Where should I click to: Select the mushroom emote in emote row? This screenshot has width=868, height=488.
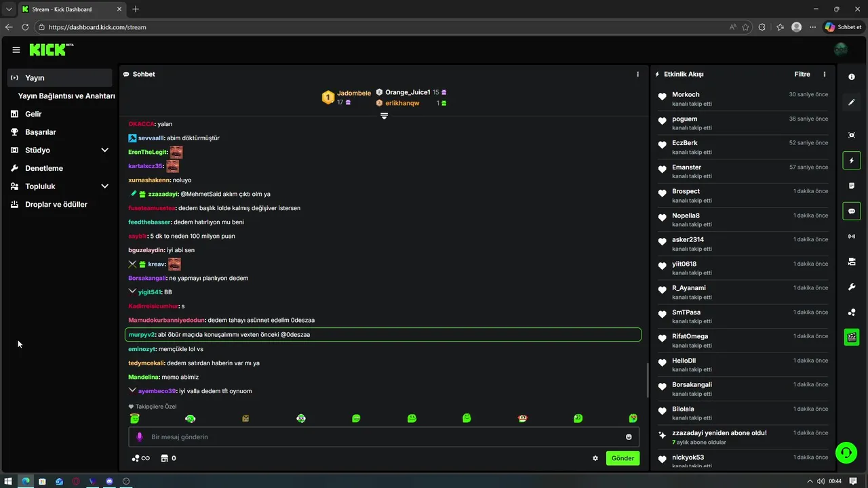pyautogui.click(x=522, y=418)
